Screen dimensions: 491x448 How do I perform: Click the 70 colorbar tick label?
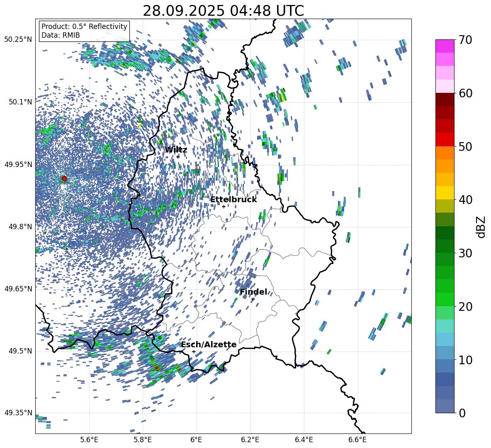click(x=465, y=40)
